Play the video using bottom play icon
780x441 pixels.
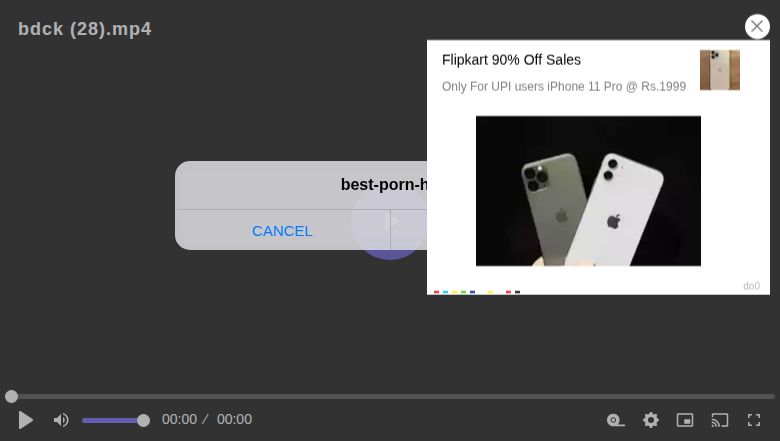coord(25,420)
